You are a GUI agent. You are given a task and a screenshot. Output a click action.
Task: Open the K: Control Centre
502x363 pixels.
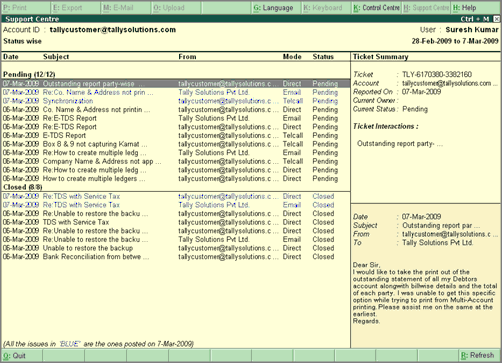pos(376,8)
